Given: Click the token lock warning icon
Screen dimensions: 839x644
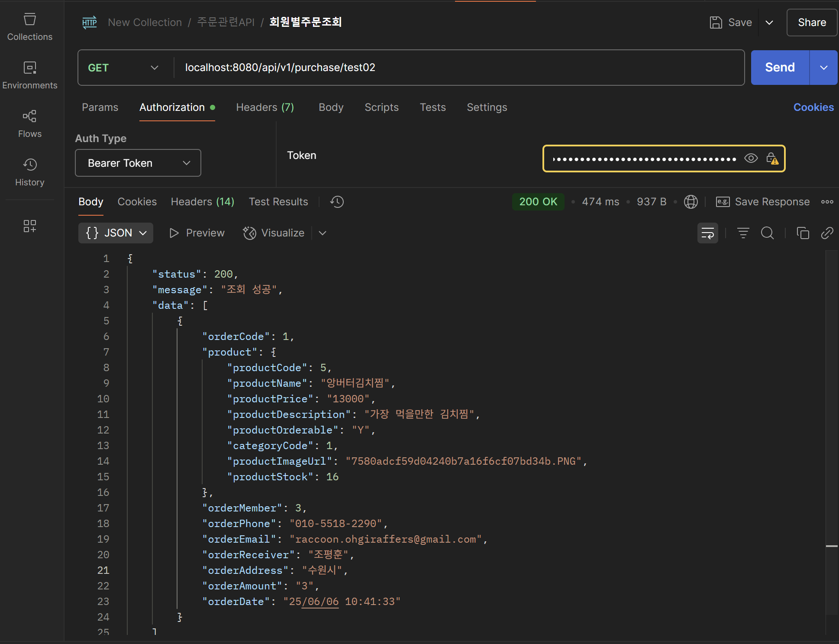Looking at the screenshot, I should pos(772,159).
